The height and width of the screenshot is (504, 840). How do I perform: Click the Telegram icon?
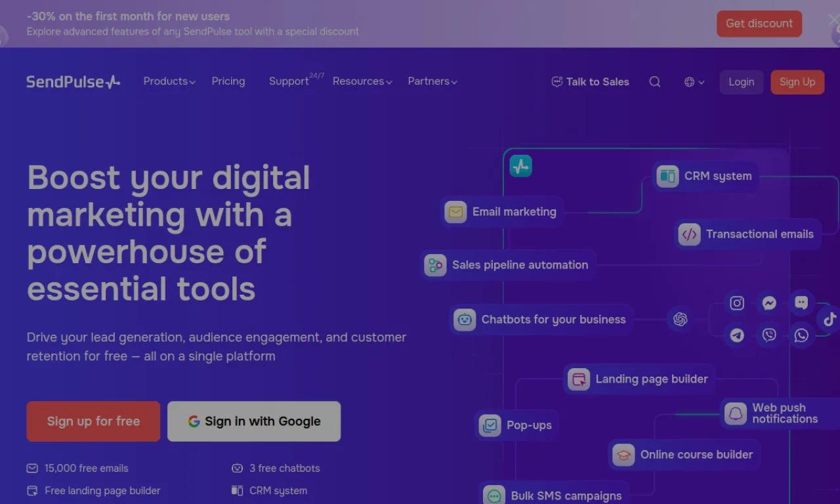coord(737,335)
